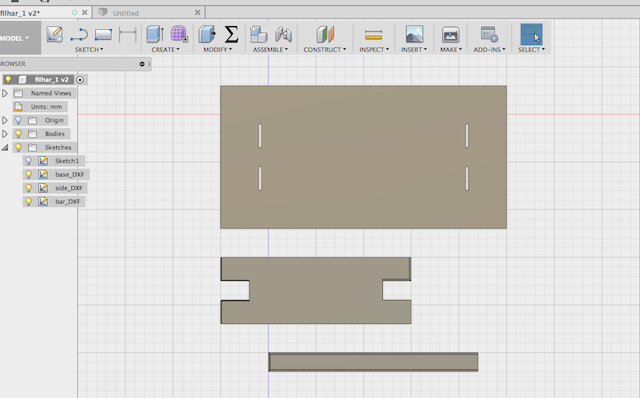
Task: Click the Sketch1 sketch icon
Action: click(x=43, y=161)
